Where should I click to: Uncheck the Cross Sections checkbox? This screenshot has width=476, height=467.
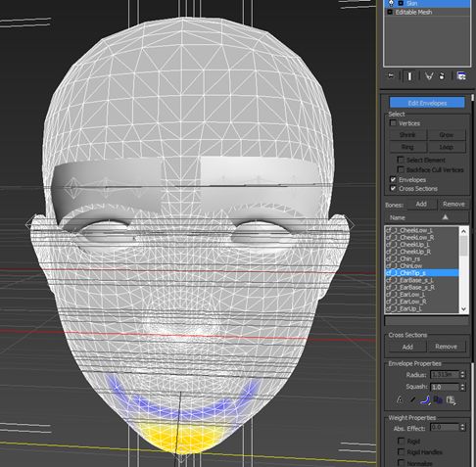393,188
